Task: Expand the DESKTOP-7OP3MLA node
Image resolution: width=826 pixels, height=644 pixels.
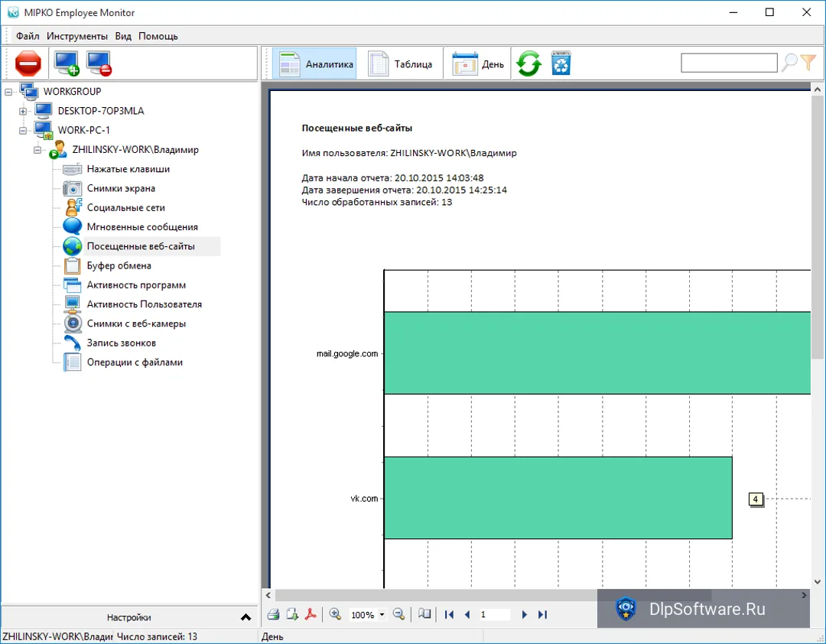Action: click(23, 111)
